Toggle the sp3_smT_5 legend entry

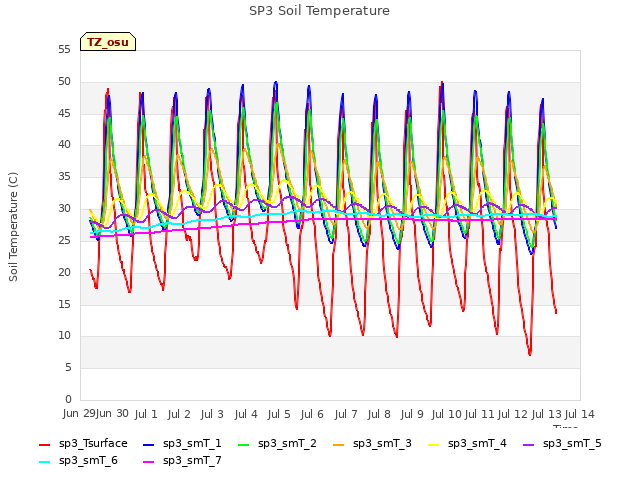point(562,443)
